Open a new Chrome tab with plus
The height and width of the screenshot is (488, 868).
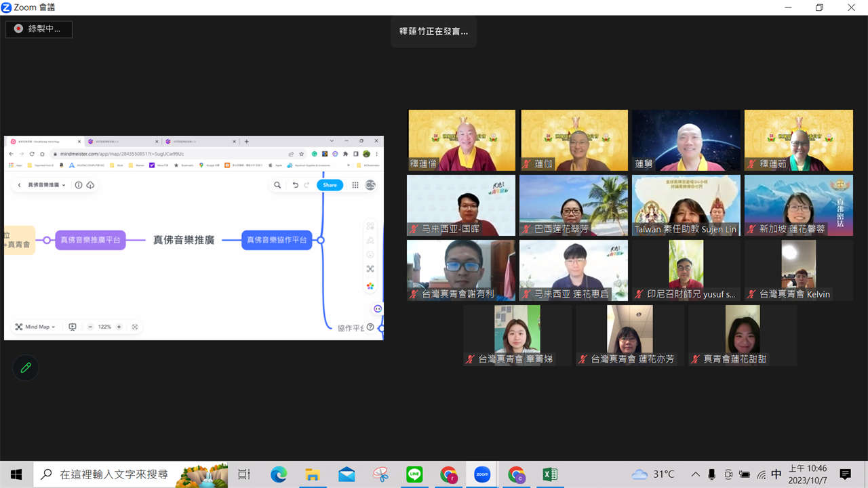tap(247, 142)
